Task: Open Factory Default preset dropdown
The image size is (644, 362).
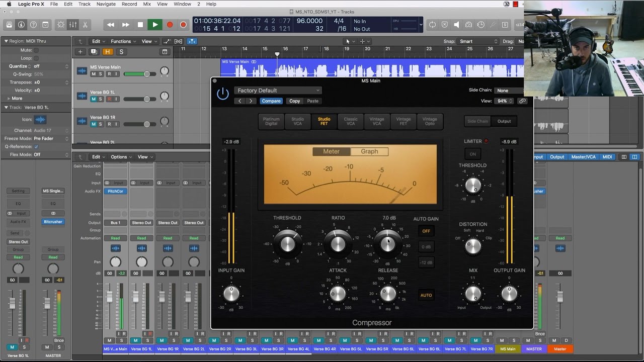Action: pyautogui.click(x=277, y=90)
